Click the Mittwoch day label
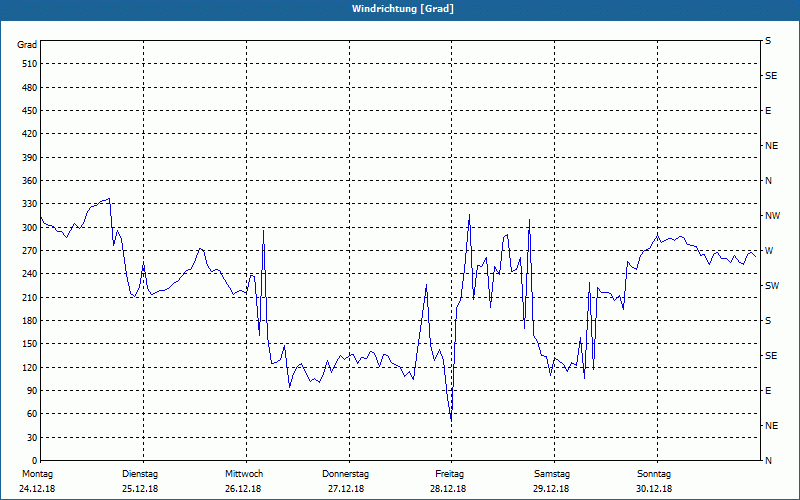This screenshot has width=800, height=500. click(x=244, y=474)
